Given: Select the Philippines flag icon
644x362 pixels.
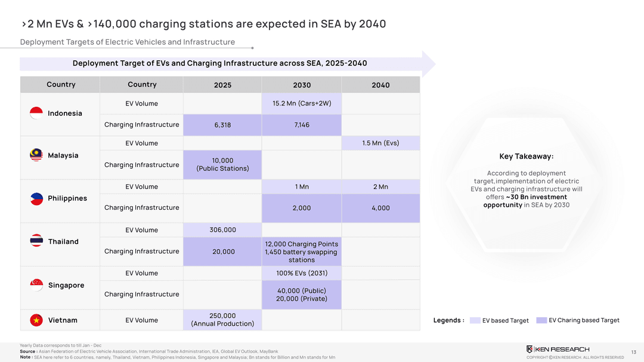Looking at the screenshot, I should [36, 199].
